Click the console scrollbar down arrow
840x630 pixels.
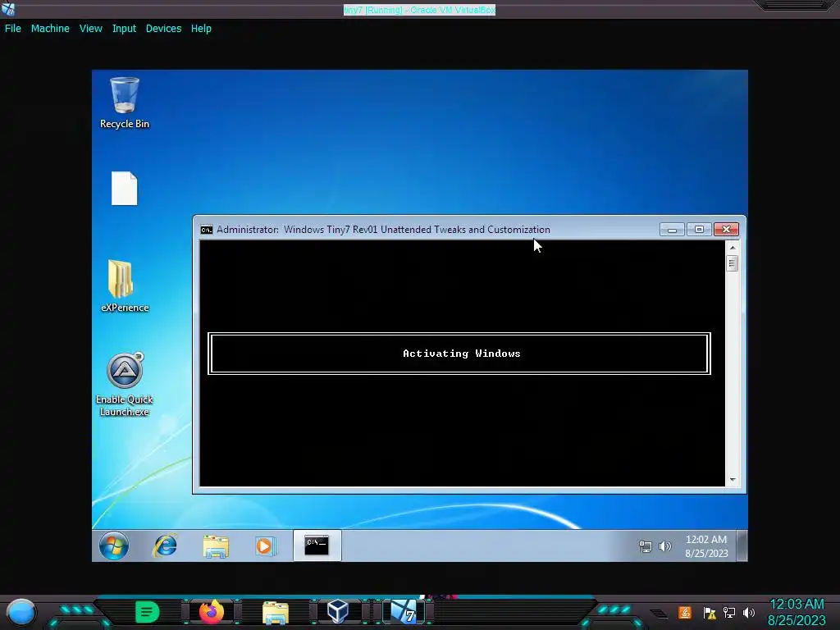733,479
